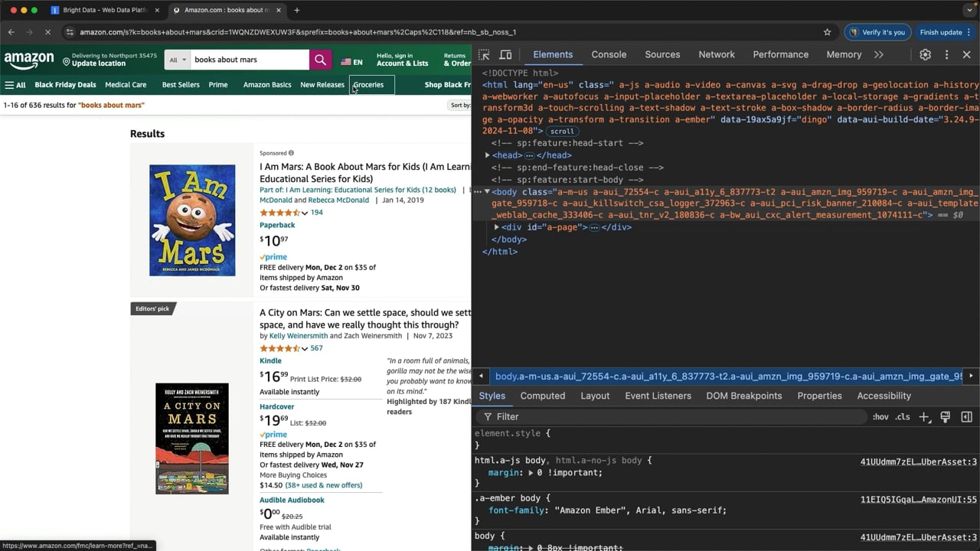Click the scroll badge on html element
Viewport: 980px width, 551px height.
[561, 132]
